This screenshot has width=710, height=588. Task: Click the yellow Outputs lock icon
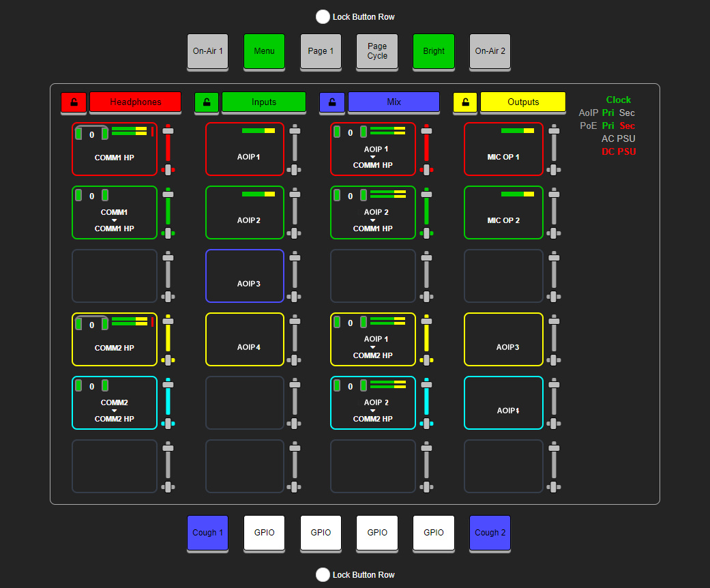(x=465, y=102)
